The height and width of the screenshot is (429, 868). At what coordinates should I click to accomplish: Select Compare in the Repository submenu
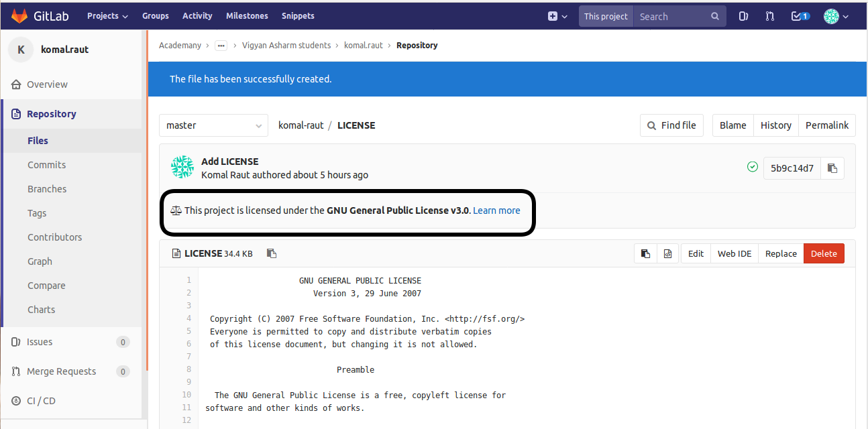coord(46,286)
